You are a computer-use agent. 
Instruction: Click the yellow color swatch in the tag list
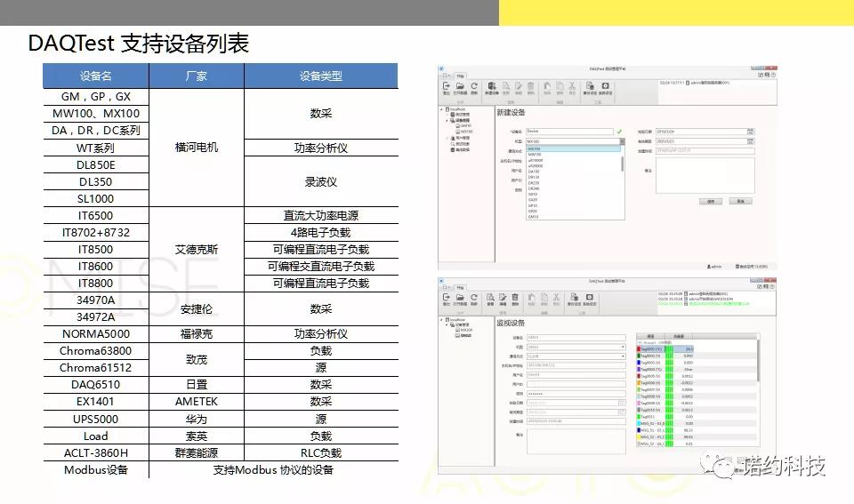coord(639,437)
